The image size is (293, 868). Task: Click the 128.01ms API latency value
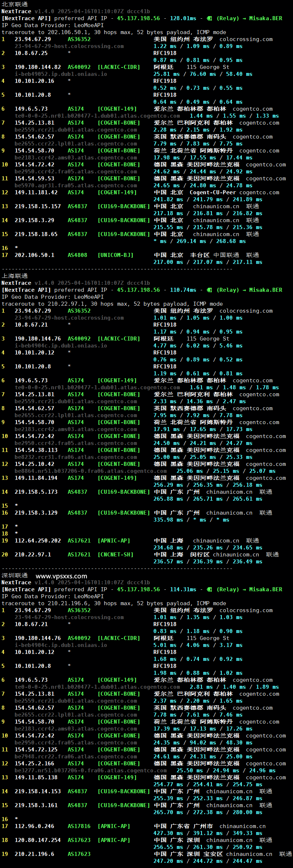(183, 18)
